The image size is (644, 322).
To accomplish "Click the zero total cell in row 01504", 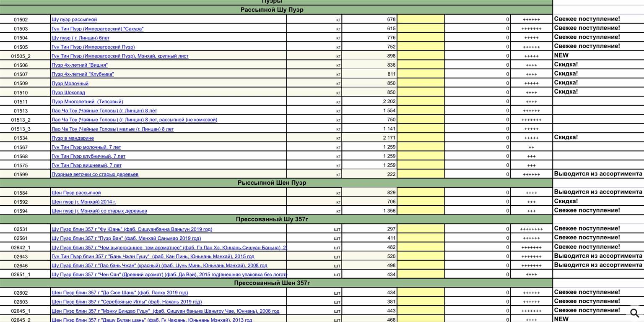I will (x=478, y=38).
